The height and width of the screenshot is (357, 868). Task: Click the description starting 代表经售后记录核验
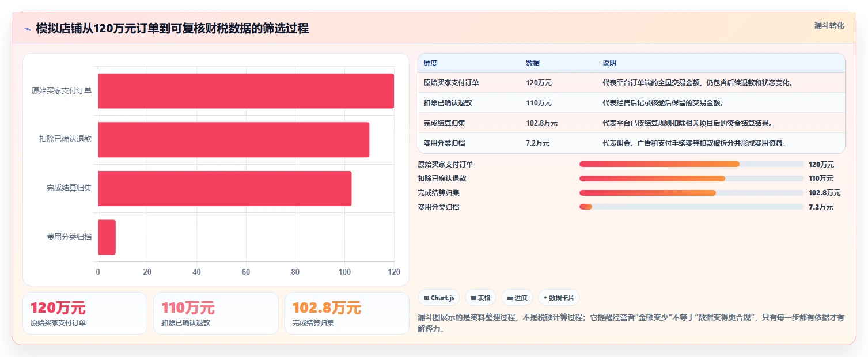(663, 103)
